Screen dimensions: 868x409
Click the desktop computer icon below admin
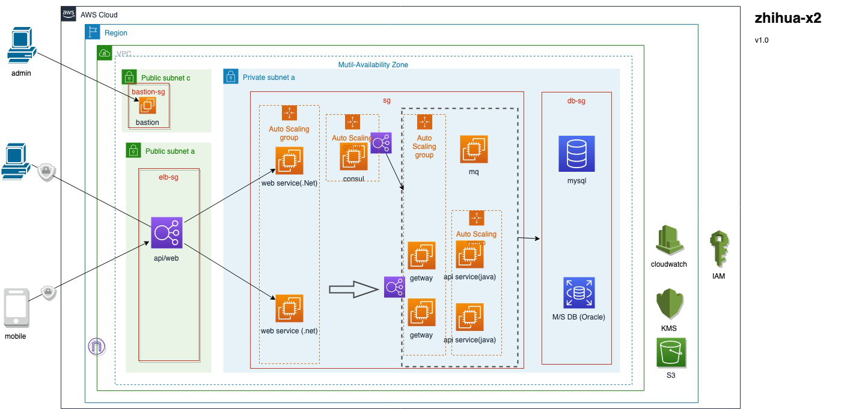pos(16,162)
